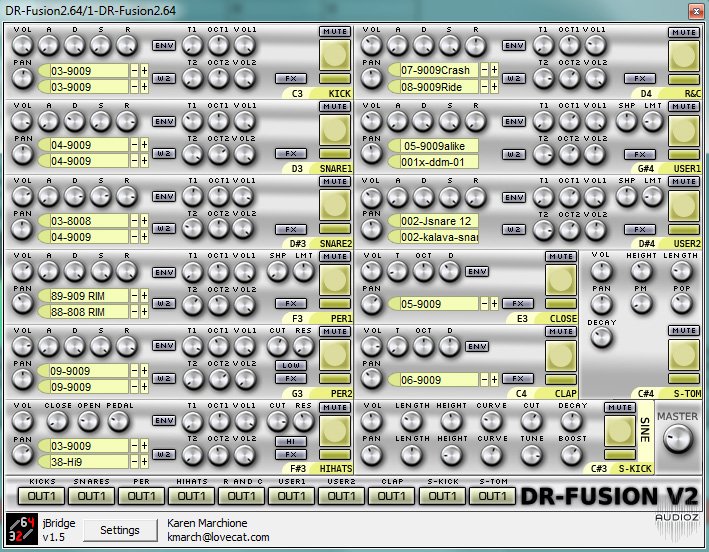Trigger the SNARE1 drum pad

click(x=335, y=130)
